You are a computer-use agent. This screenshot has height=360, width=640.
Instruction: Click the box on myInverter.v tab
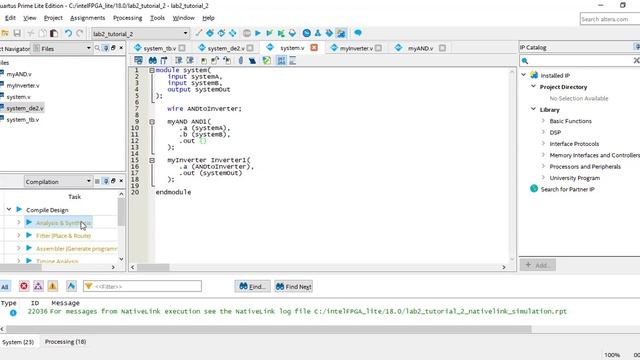(378, 48)
